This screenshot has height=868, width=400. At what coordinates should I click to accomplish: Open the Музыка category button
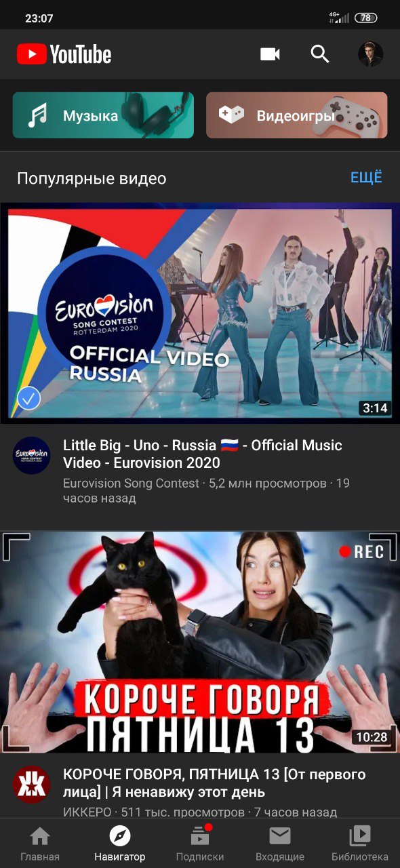[x=103, y=115]
